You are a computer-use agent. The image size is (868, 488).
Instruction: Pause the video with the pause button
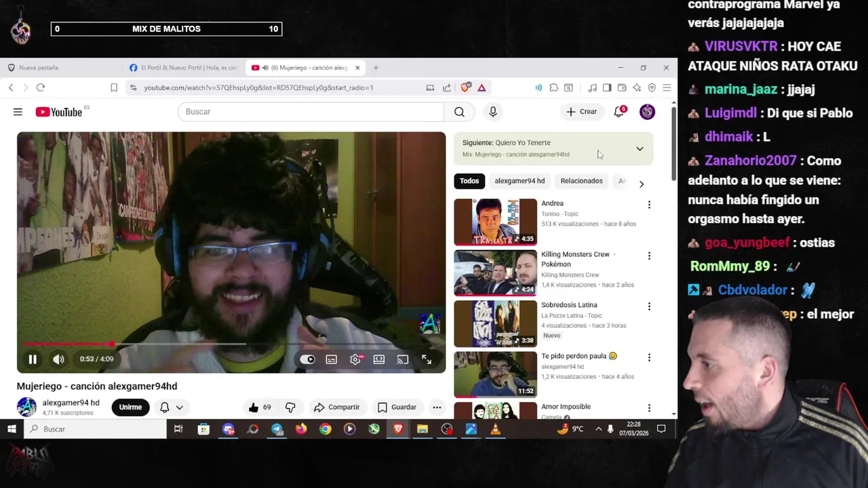click(33, 359)
